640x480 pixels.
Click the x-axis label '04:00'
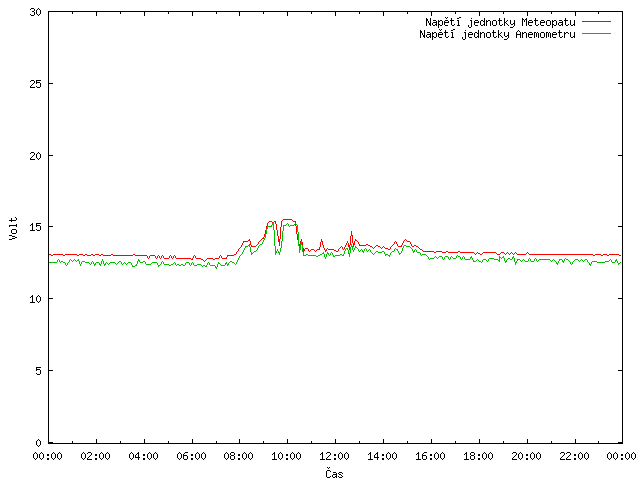[x=143, y=456]
